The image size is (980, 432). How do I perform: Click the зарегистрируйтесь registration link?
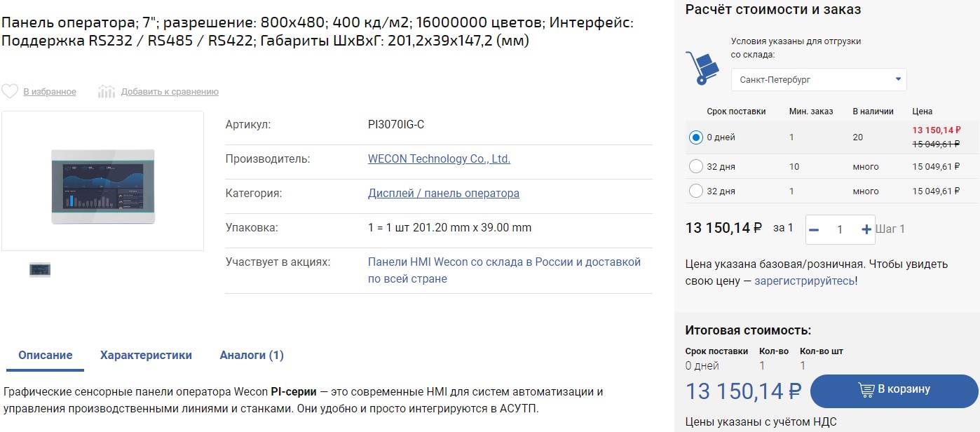[804, 281]
